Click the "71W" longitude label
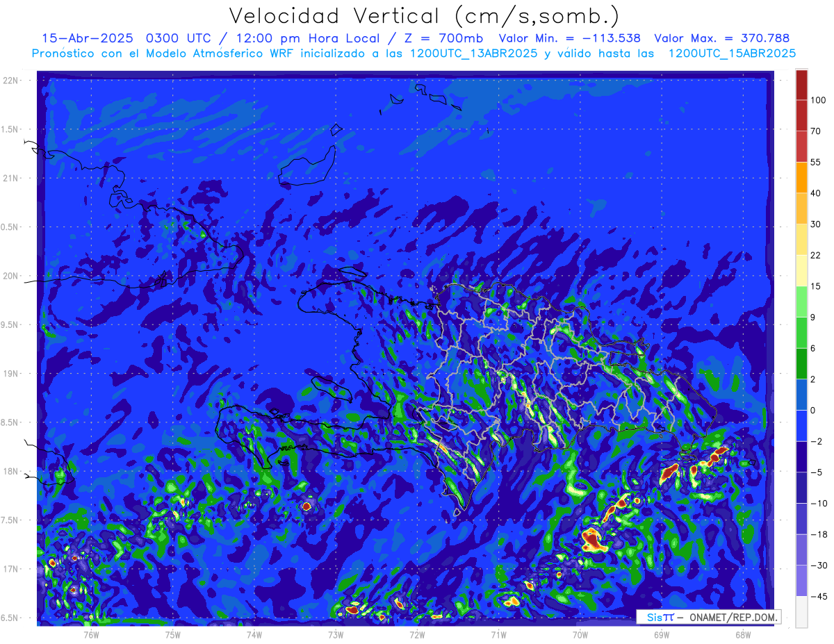The height and width of the screenshot is (644, 834). (498, 634)
